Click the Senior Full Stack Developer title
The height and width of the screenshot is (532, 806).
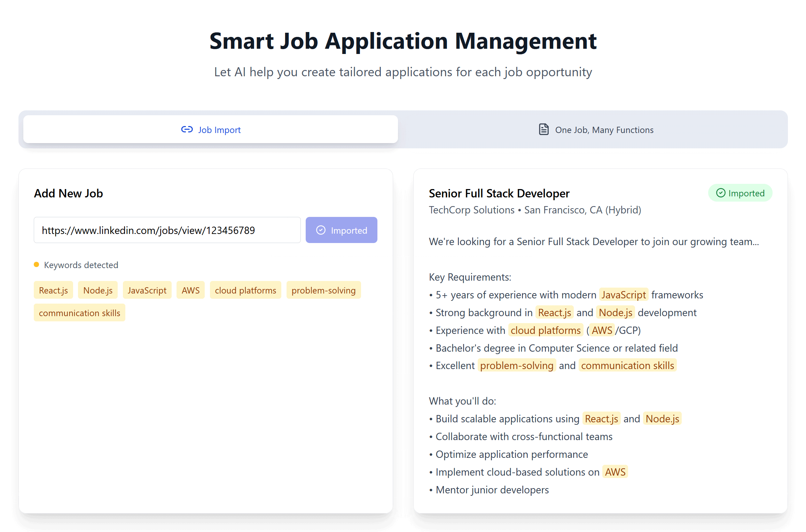coord(499,193)
